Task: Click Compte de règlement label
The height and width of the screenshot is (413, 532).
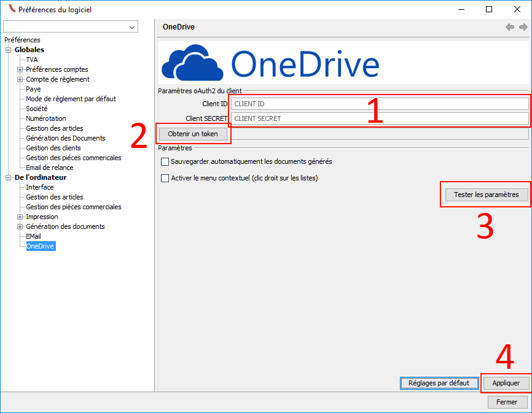Action: (x=58, y=79)
